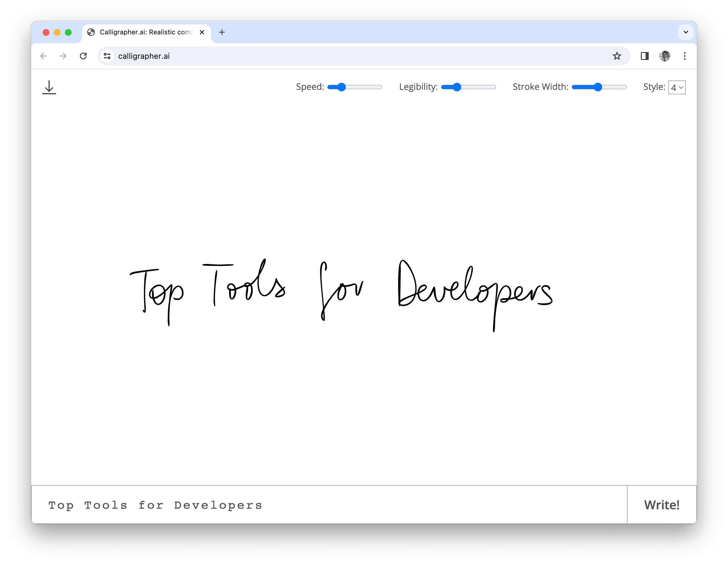The height and width of the screenshot is (565, 728).
Task: Download the handwriting as an SVG file
Action: [x=49, y=87]
